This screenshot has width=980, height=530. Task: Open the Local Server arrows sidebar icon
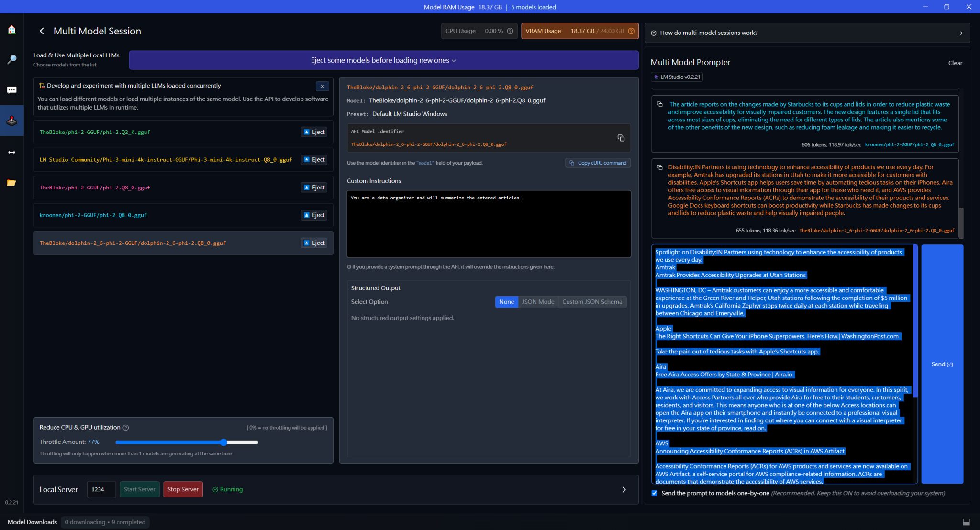coord(11,152)
